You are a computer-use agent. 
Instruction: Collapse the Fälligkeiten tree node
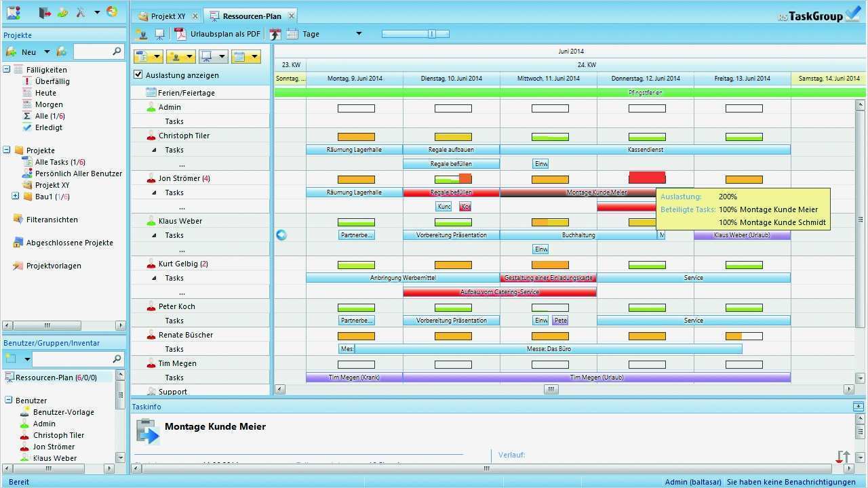point(7,69)
